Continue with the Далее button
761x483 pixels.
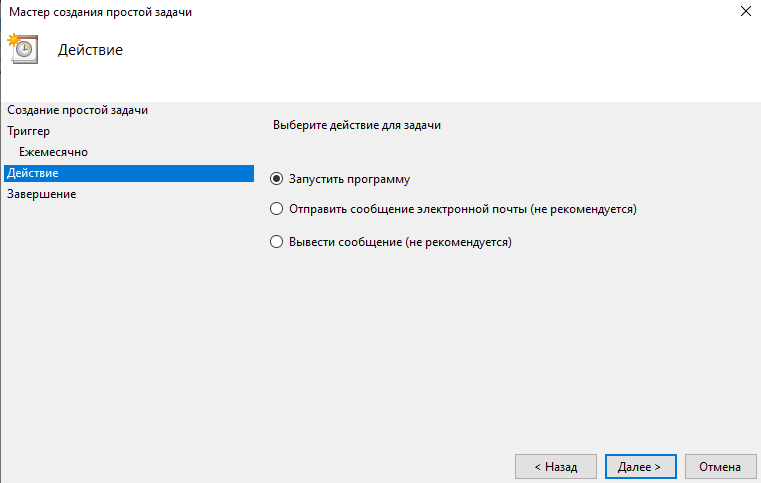(641, 466)
